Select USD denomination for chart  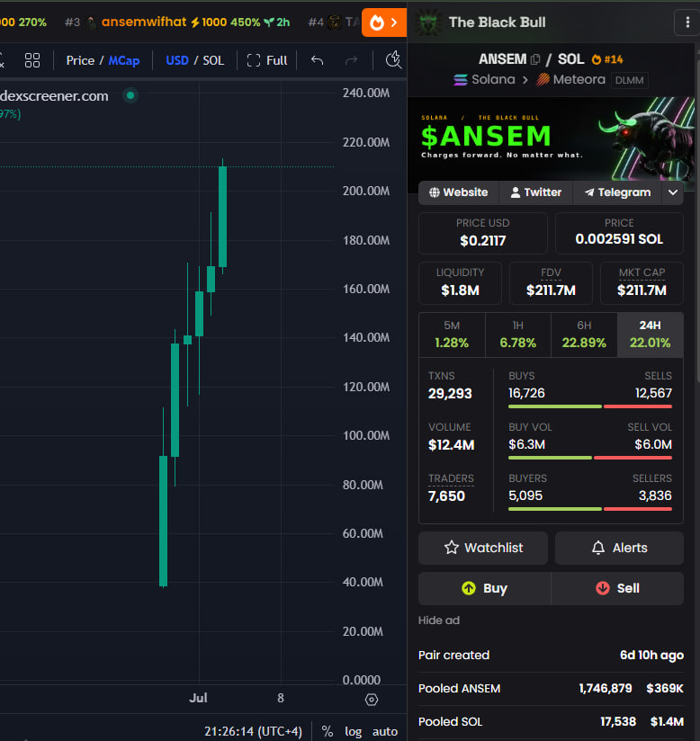177,60
